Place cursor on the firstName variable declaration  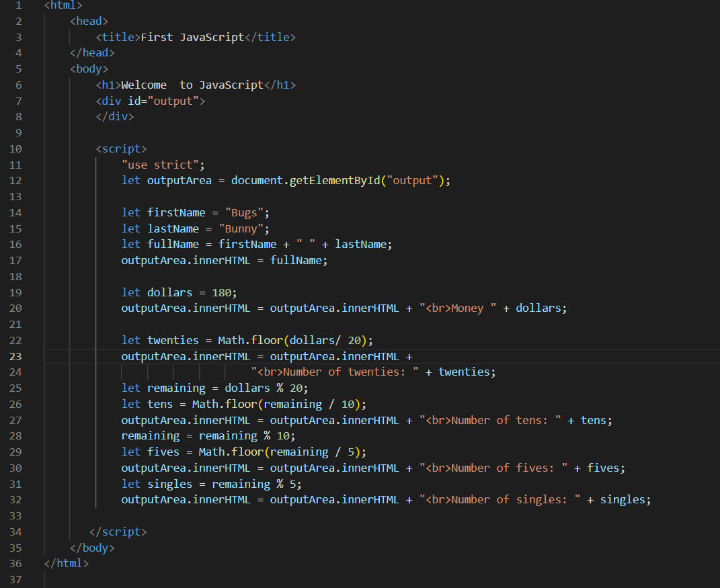coord(176,212)
